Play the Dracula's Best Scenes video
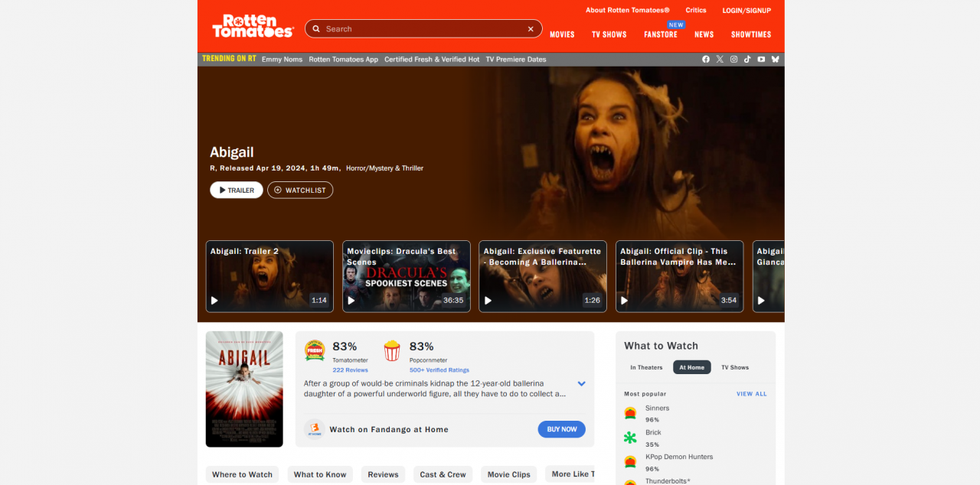The image size is (980, 485). coord(407,276)
